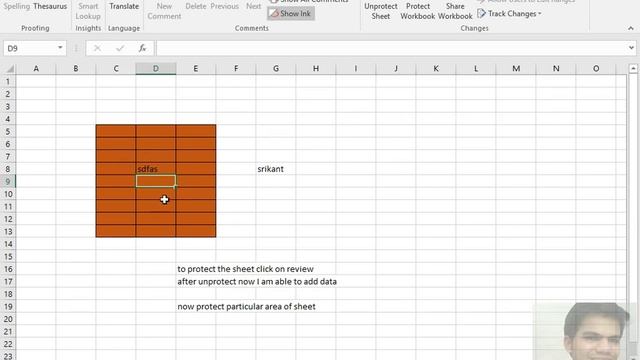Click the Spelling button

(x=17, y=7)
